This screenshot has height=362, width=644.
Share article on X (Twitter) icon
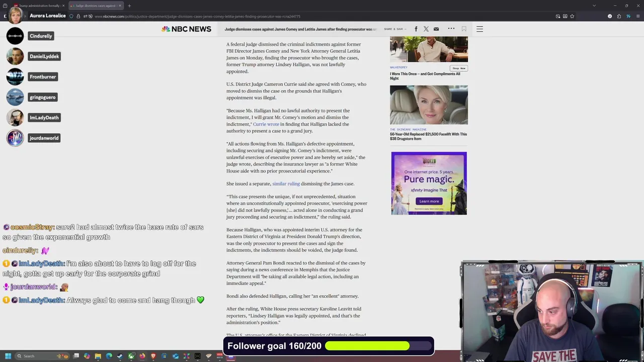tap(426, 29)
